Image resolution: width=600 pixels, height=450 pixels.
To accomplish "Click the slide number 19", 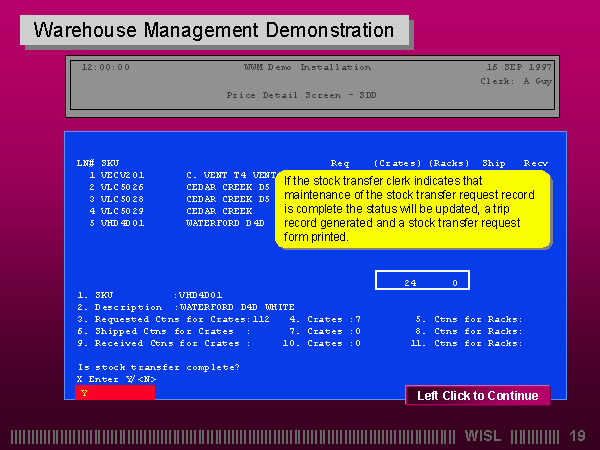I will (576, 436).
